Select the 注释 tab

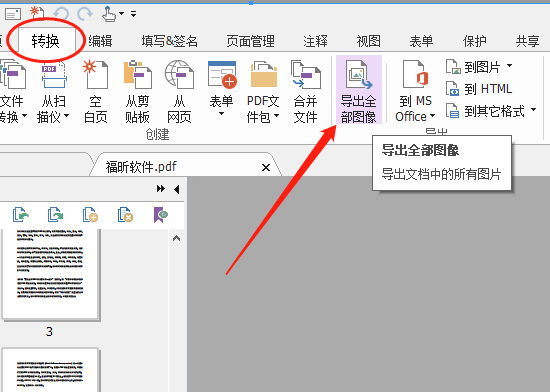coord(315,41)
